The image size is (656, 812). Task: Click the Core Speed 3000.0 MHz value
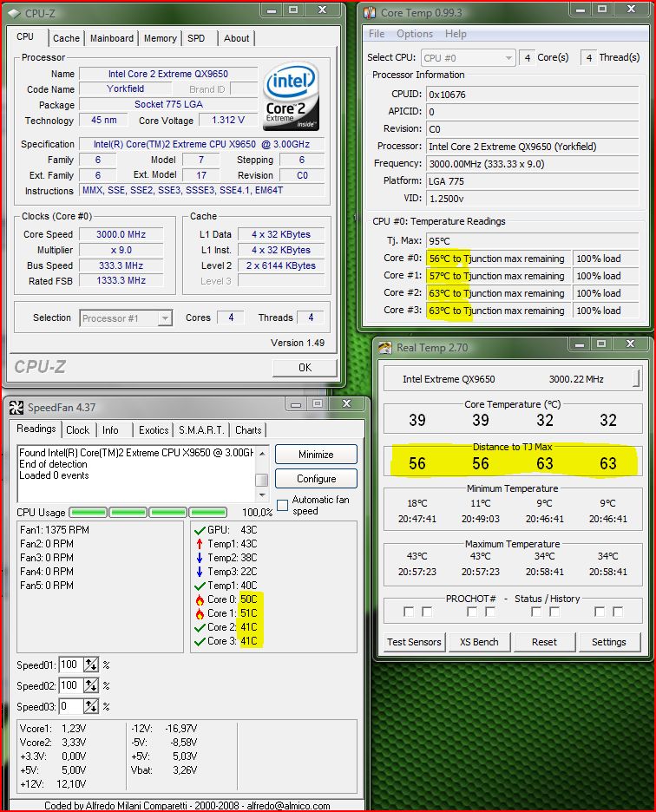[121, 234]
